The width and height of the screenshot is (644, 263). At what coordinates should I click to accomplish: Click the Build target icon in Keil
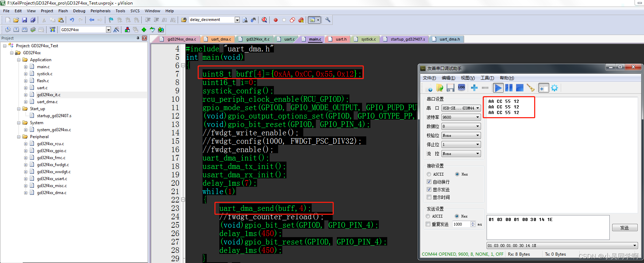tap(16, 30)
